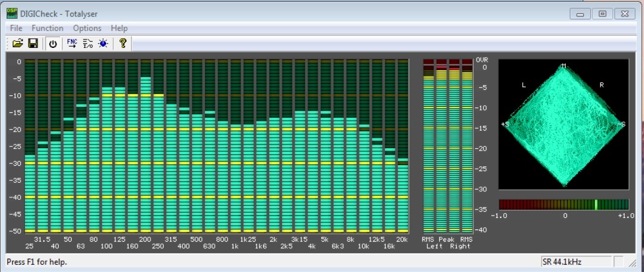644x272 pixels.
Task: Click the Save floppy disk icon
Action: tap(33, 43)
